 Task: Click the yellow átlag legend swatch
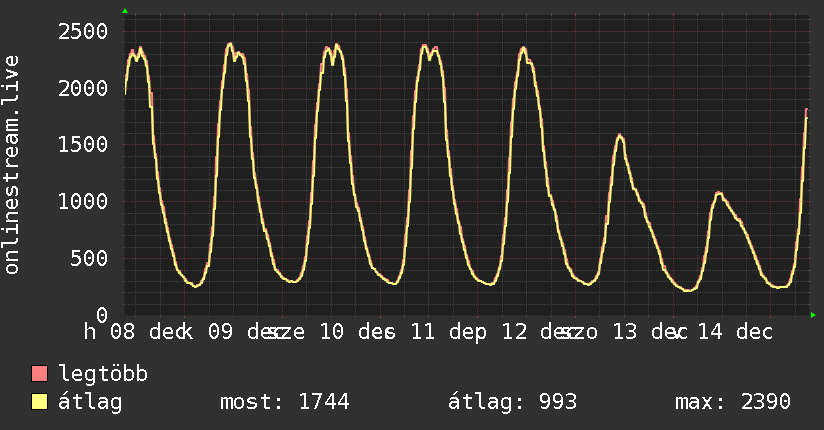point(39,401)
